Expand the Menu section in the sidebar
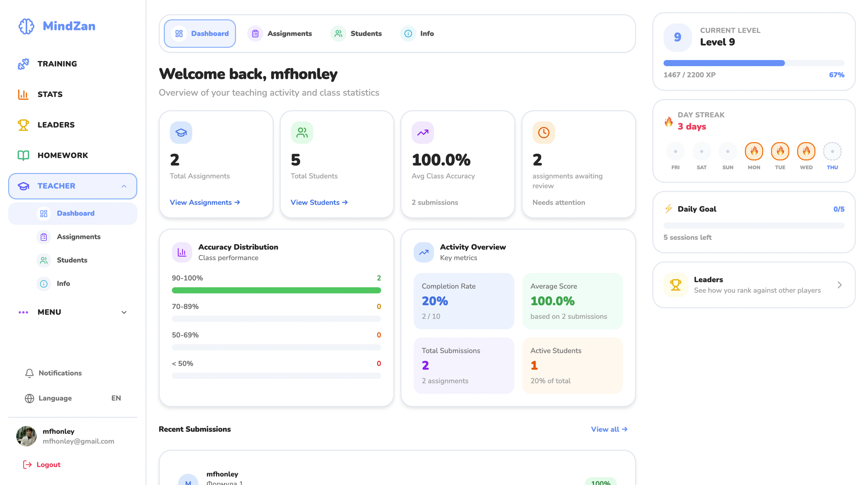The width and height of the screenshot is (868, 485). click(124, 312)
